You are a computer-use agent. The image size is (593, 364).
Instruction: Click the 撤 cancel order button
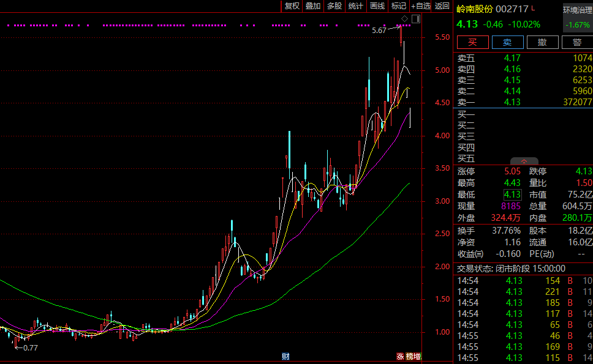pyautogui.click(x=542, y=42)
